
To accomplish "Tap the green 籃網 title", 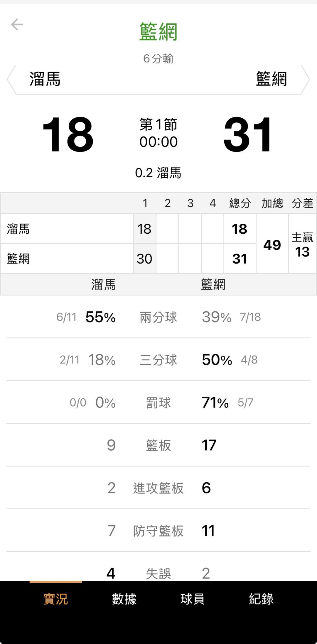I will 158,32.
